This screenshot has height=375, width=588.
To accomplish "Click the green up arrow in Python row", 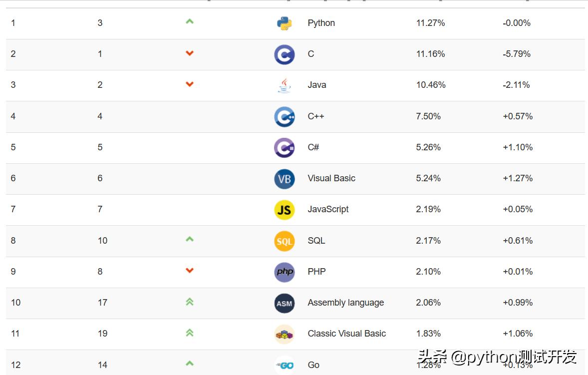I will (x=190, y=21).
